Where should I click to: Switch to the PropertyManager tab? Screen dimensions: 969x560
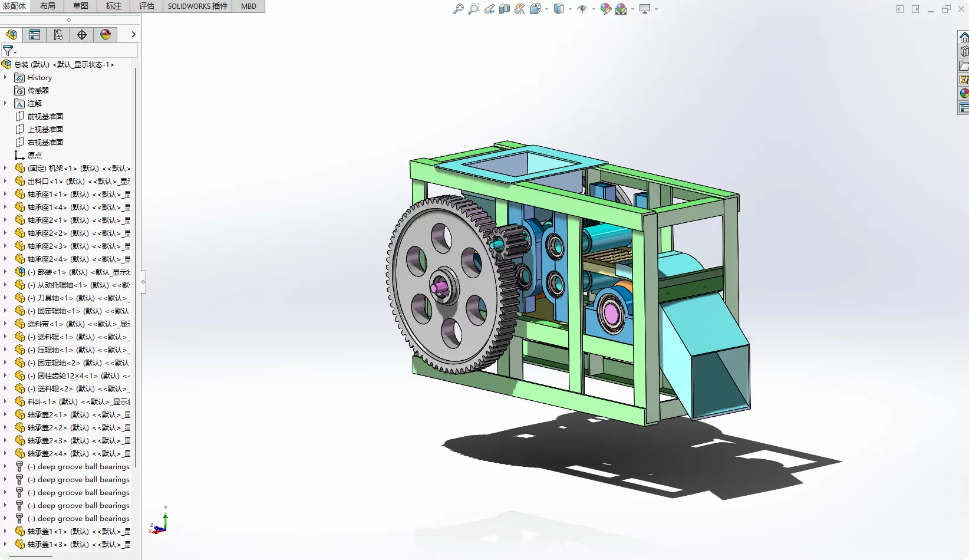click(x=35, y=35)
